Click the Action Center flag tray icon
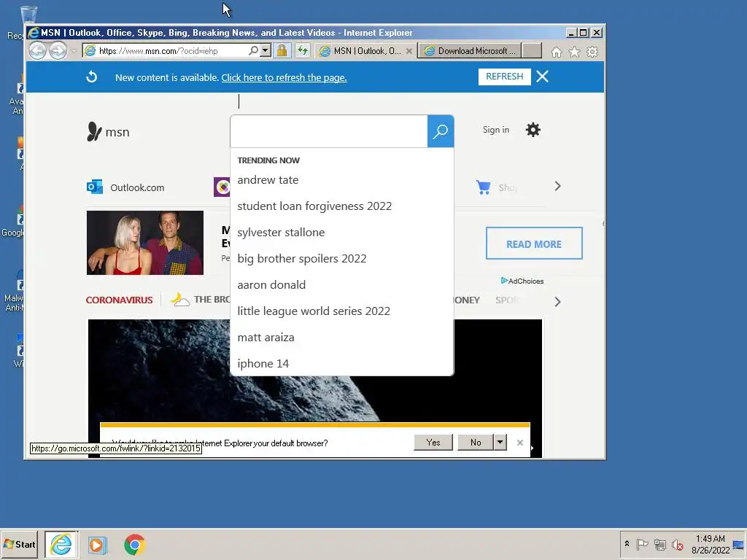Viewport: 747px width, 560px height. [642, 544]
